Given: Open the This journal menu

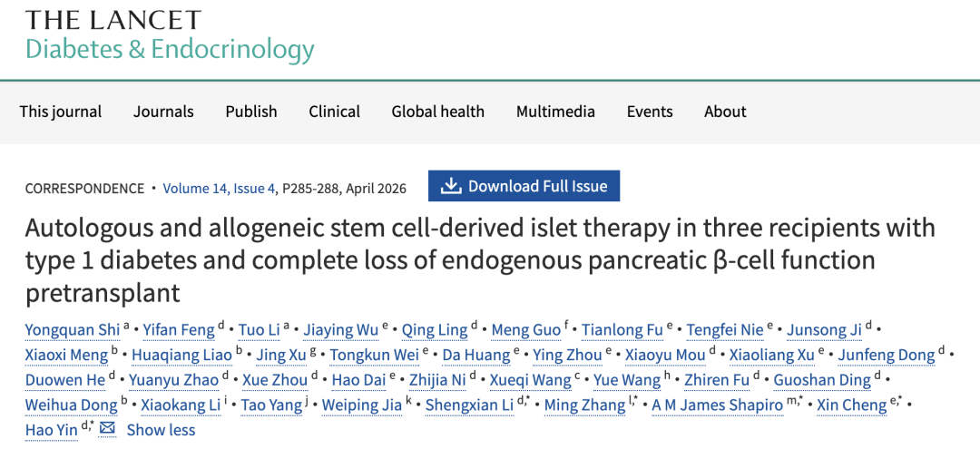Looking at the screenshot, I should pyautogui.click(x=61, y=112).
